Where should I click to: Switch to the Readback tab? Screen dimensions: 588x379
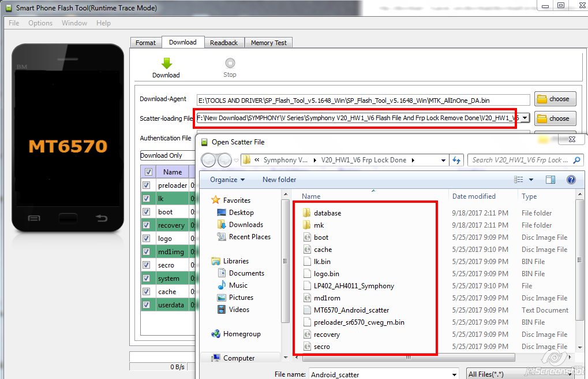click(x=224, y=42)
